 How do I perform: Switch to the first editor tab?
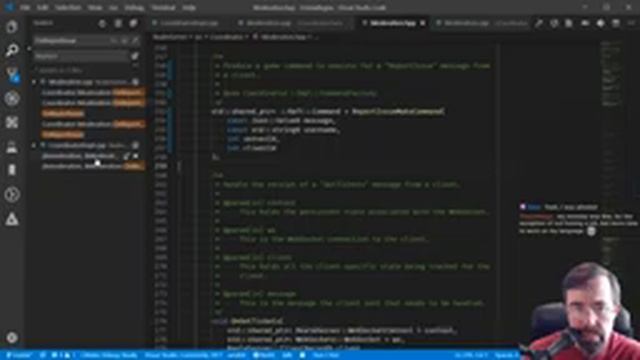pyautogui.click(x=189, y=23)
